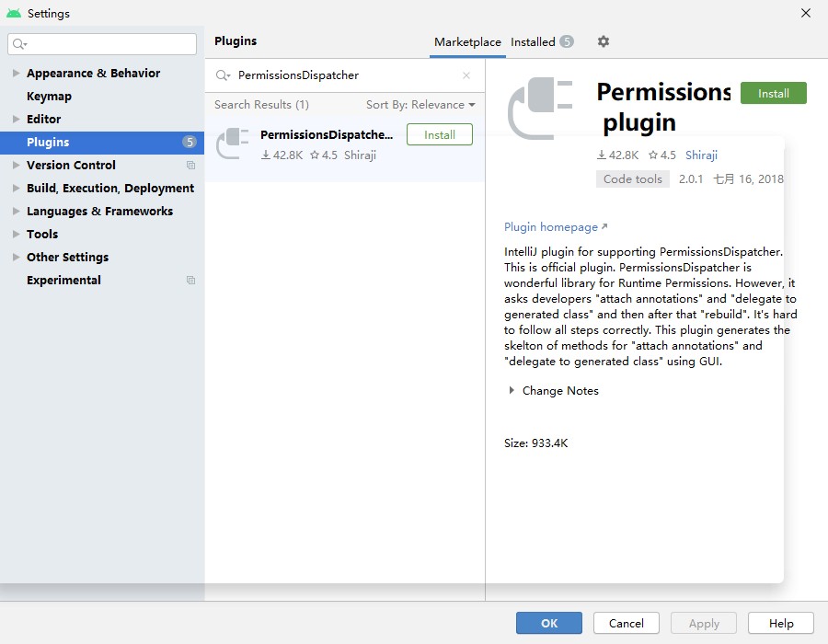
Task: Open the Sort By Relevance dropdown
Action: tap(420, 105)
